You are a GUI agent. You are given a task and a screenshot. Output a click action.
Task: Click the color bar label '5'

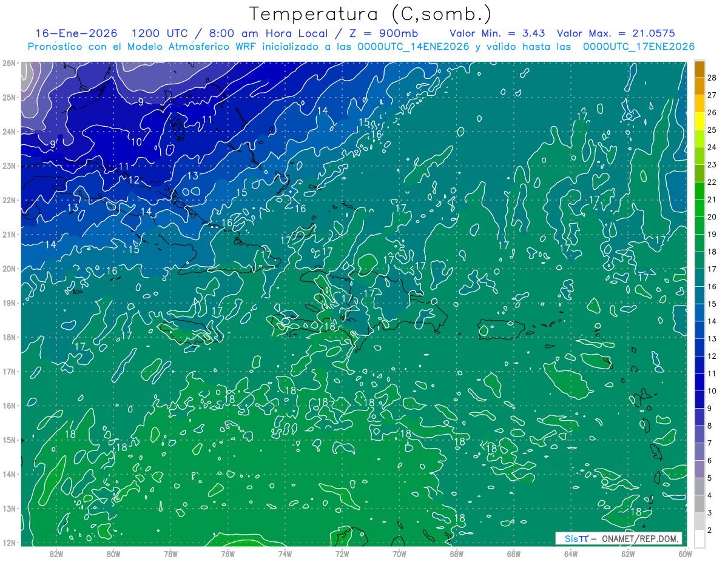tap(709, 478)
